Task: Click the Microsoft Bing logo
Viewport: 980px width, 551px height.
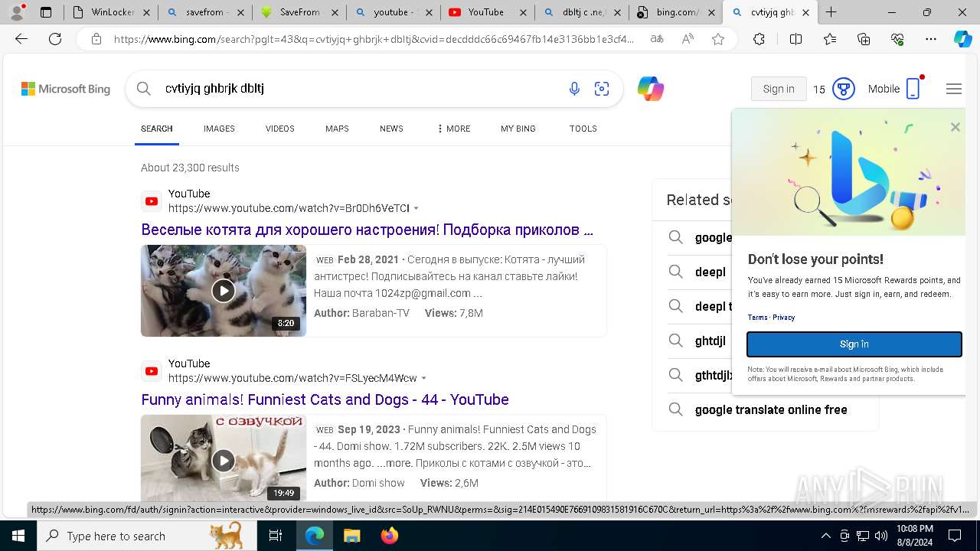Action: pos(66,89)
